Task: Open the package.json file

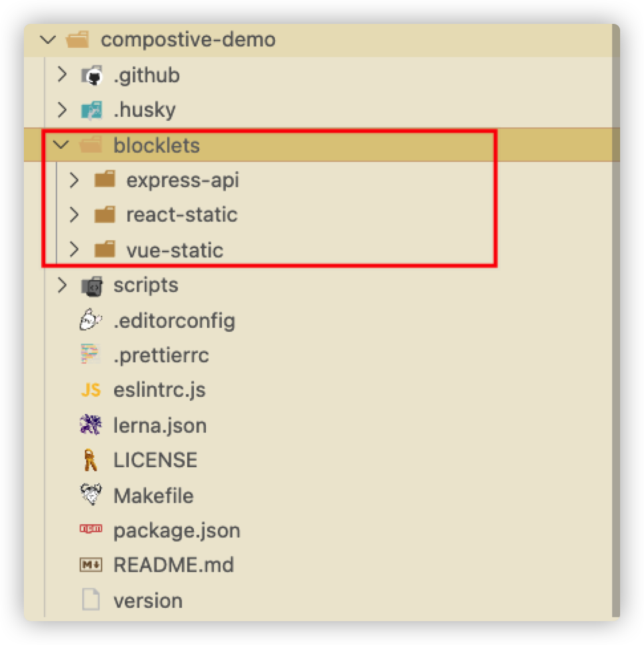Action: point(177,530)
